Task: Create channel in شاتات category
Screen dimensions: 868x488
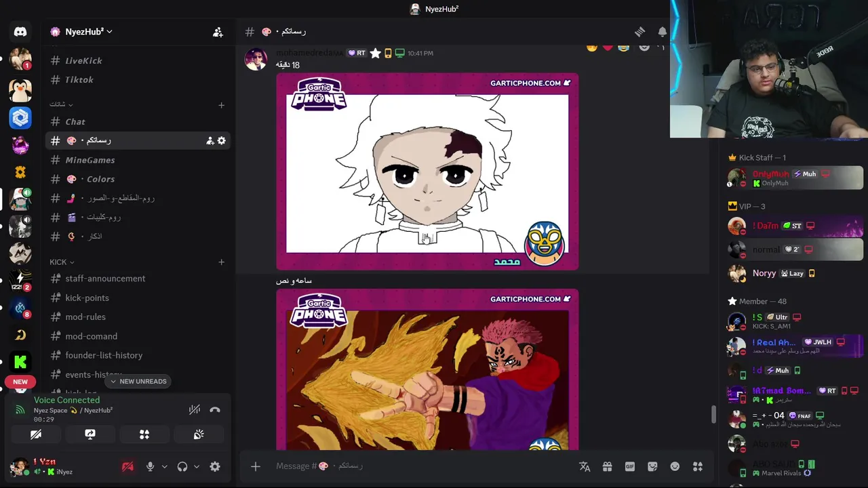Action: (x=221, y=105)
